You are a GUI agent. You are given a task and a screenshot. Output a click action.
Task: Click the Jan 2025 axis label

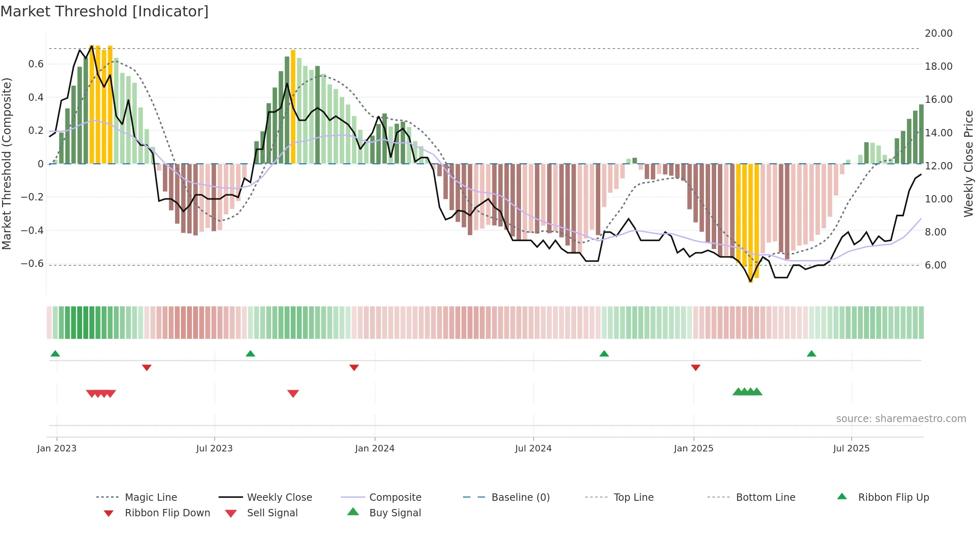(694, 448)
